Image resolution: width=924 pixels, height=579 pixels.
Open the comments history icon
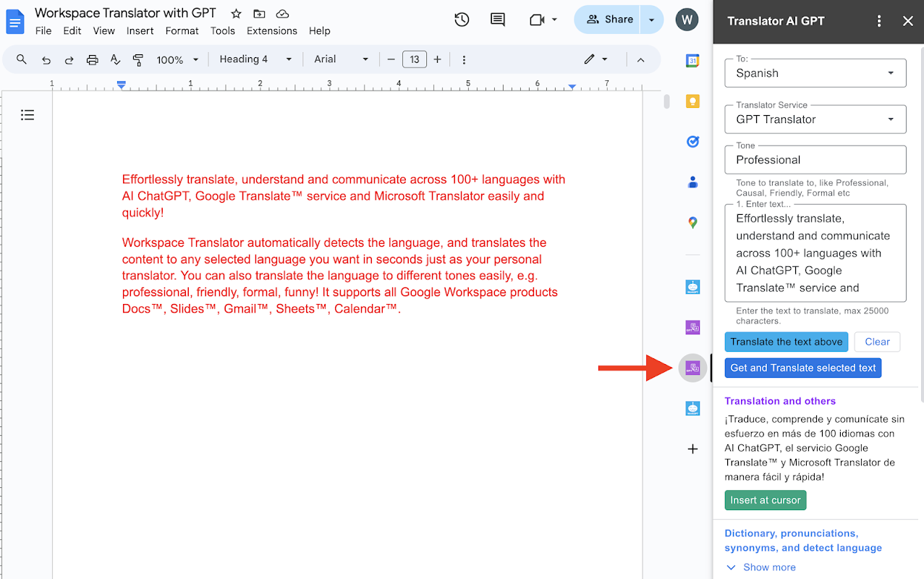point(498,20)
